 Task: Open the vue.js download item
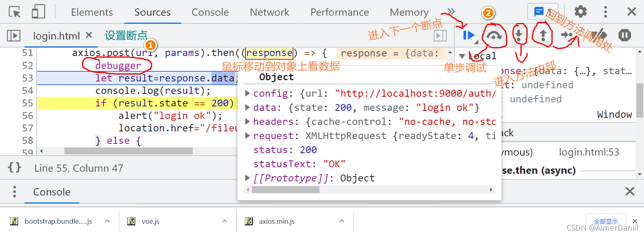(144, 221)
